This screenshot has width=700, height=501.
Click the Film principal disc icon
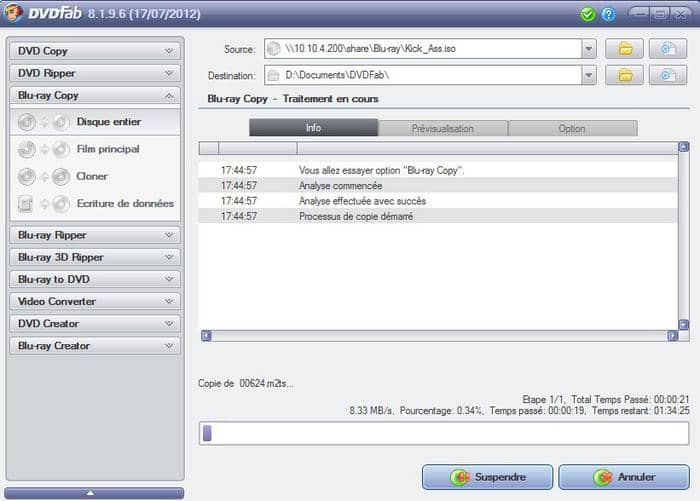point(27,149)
